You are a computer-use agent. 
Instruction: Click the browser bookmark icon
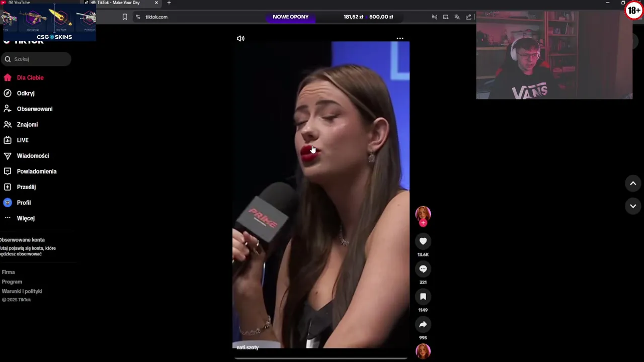click(125, 17)
